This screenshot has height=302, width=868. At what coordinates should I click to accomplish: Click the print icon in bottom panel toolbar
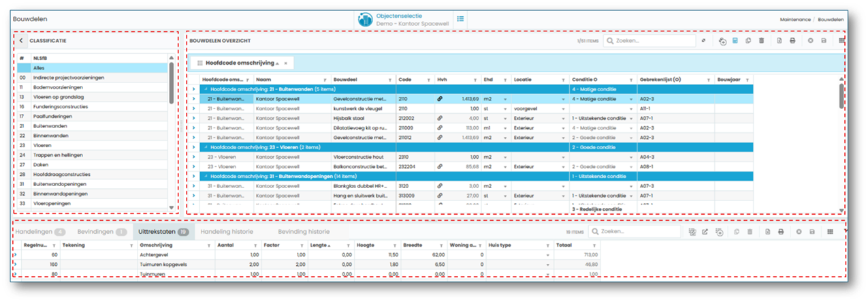click(781, 232)
